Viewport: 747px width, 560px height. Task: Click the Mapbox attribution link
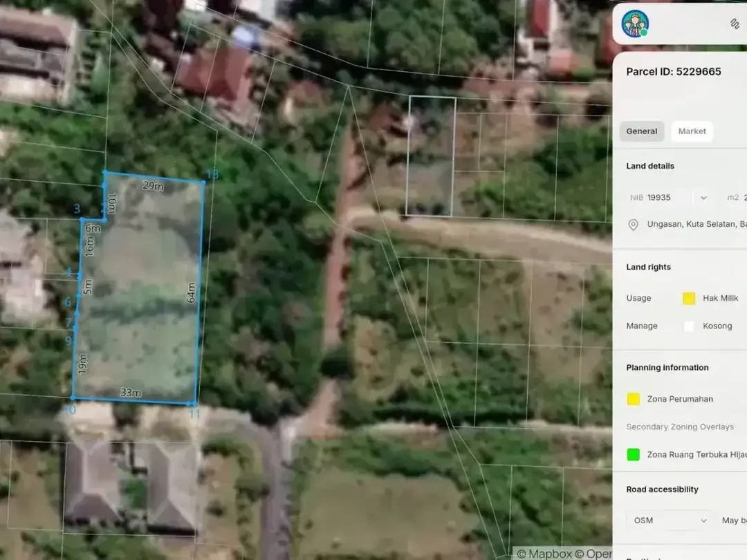(545, 554)
